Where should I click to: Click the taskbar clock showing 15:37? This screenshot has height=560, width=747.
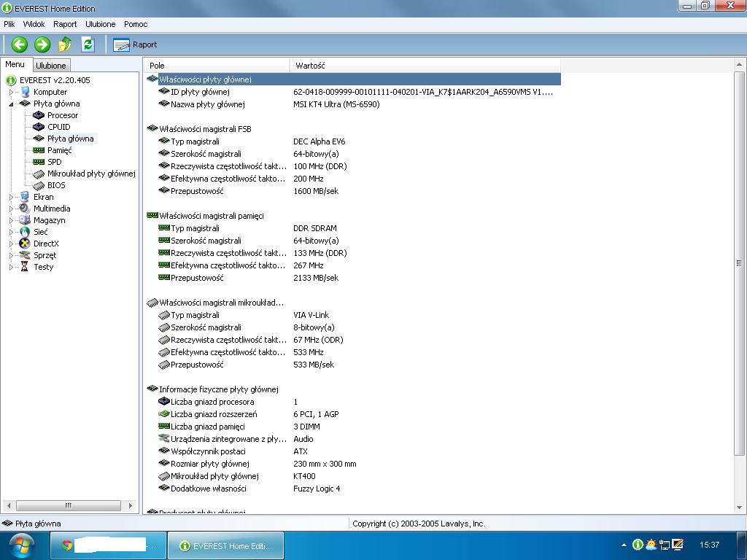tap(709, 545)
